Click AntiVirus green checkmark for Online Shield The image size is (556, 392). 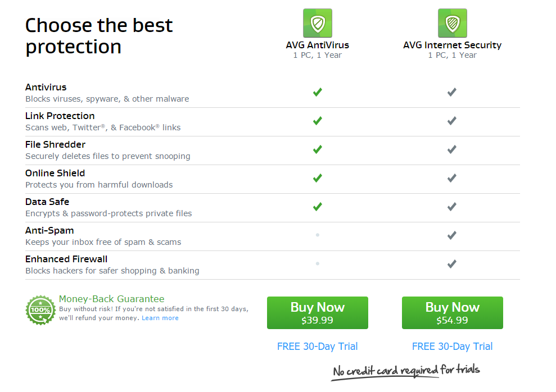coord(318,178)
